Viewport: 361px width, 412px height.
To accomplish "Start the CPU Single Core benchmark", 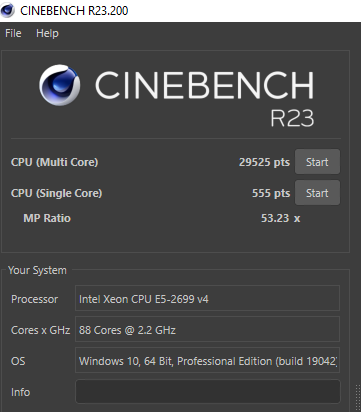I will 317,193.
